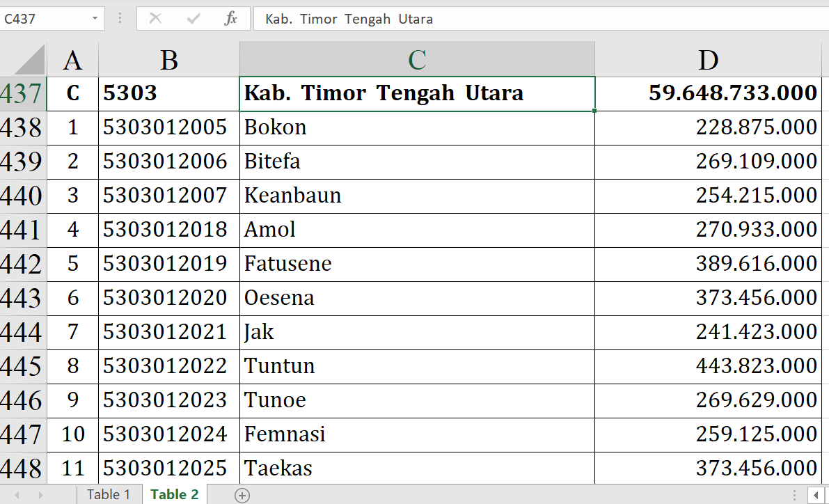Click the Name Box showing C437
The width and height of the screenshot is (829, 504).
(45, 19)
